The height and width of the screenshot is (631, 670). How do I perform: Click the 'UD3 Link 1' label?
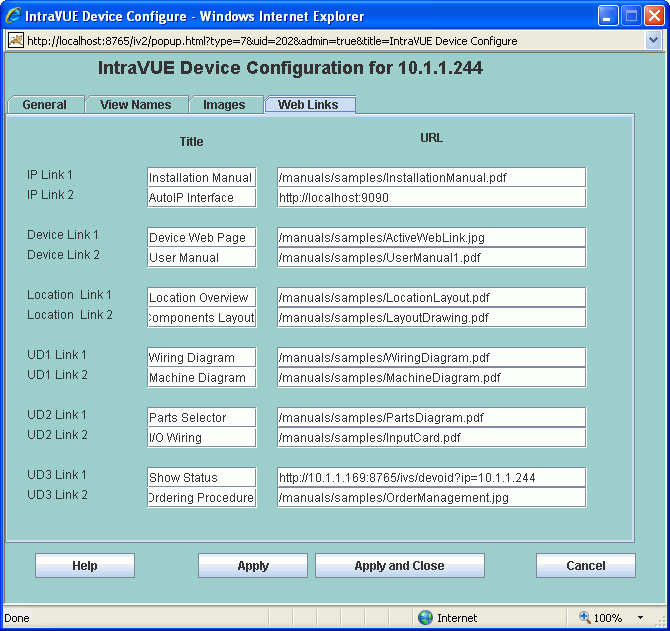[x=57, y=475]
